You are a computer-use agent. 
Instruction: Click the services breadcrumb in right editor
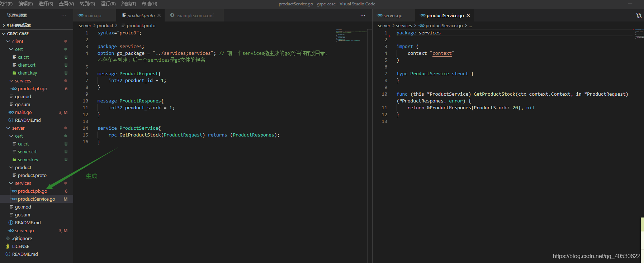click(404, 25)
